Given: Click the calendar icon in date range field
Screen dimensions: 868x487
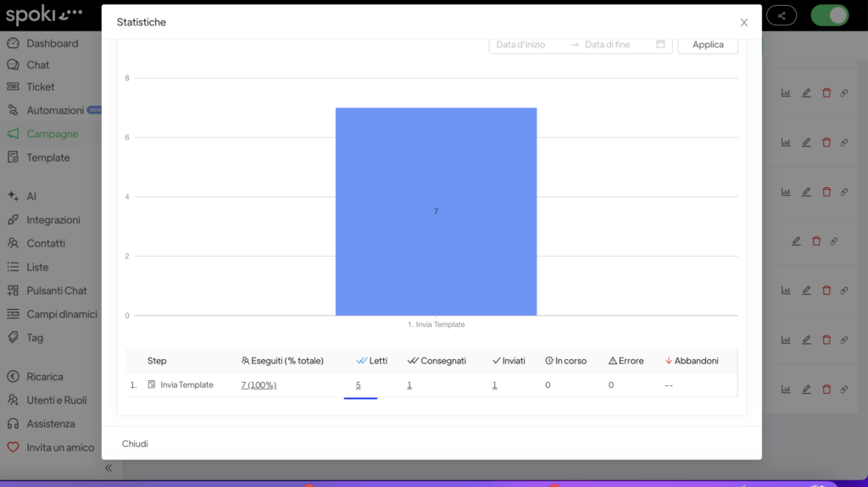Looking at the screenshot, I should (660, 44).
